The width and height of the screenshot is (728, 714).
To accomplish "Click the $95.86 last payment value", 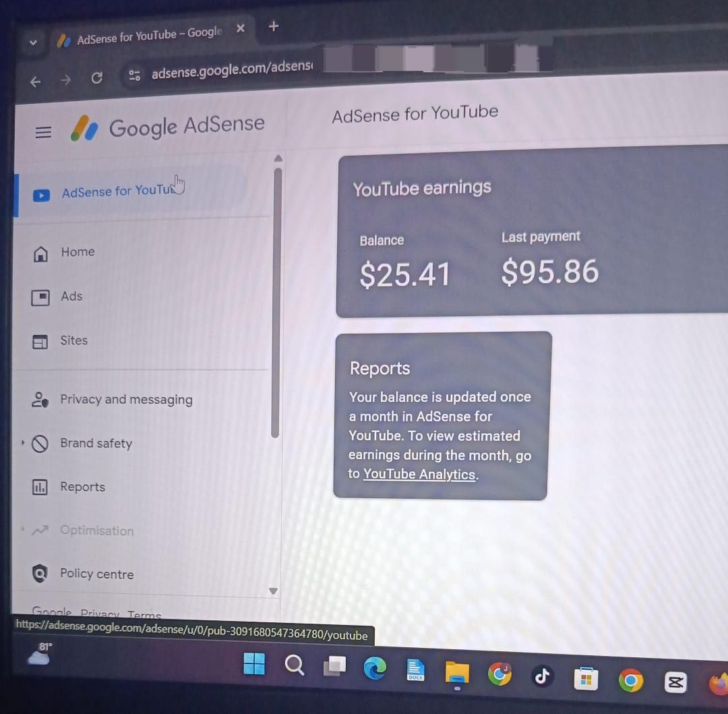I will [x=550, y=272].
